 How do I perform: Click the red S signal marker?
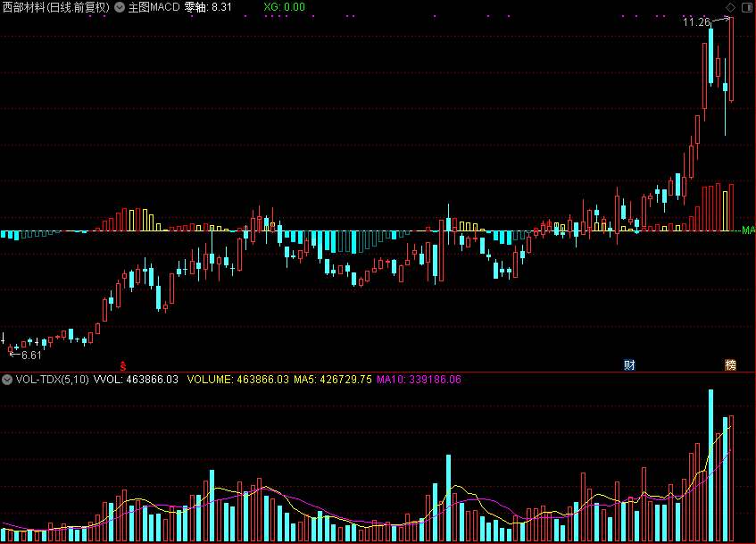pos(123,366)
